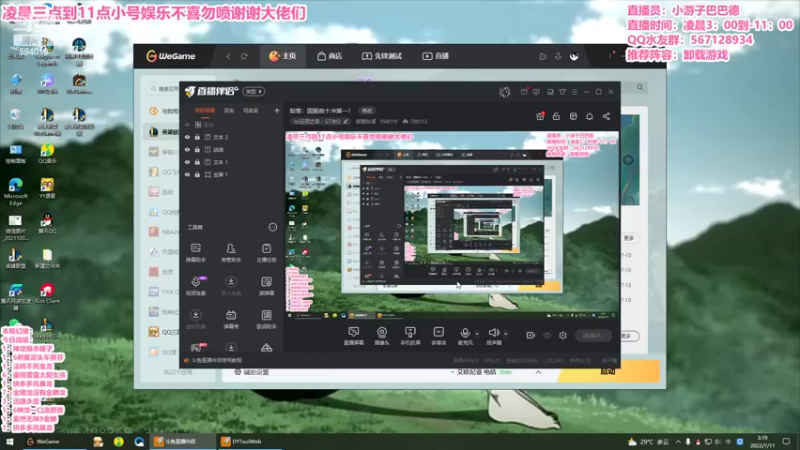The height and width of the screenshot is (450, 800).
Task: Click the stream preview canvas
Action: pyautogui.click(x=452, y=225)
